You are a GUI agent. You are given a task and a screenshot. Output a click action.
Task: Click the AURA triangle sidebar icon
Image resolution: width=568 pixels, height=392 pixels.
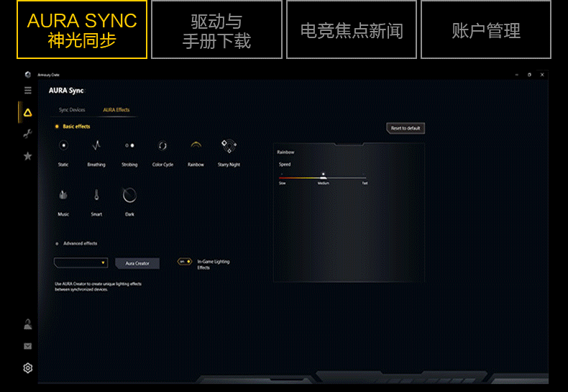coord(28,113)
